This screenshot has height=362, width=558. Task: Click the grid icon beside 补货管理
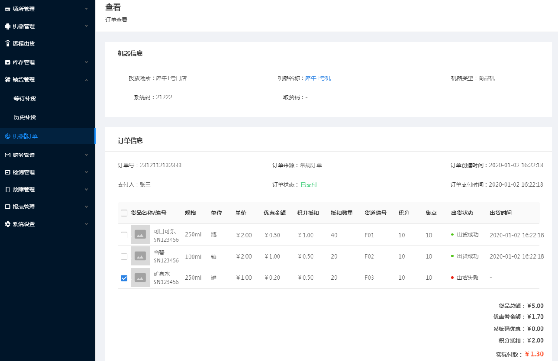(7, 79)
